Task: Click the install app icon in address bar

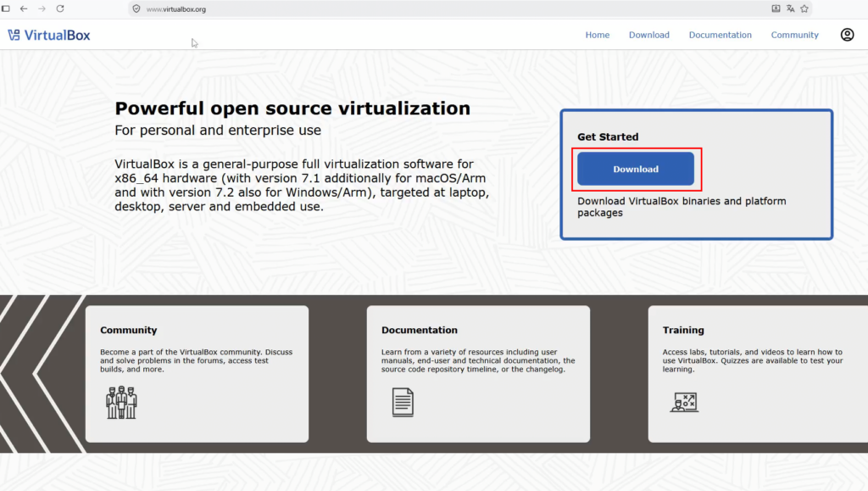Action: coord(776,8)
